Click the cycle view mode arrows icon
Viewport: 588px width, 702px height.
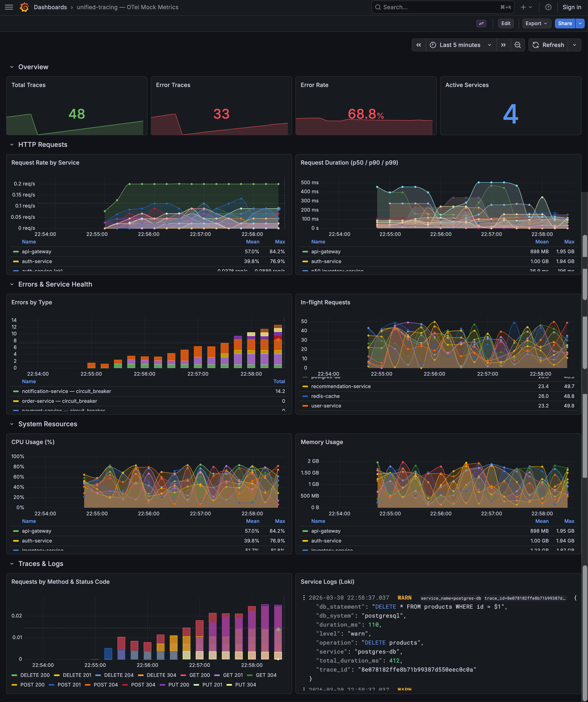point(481,23)
